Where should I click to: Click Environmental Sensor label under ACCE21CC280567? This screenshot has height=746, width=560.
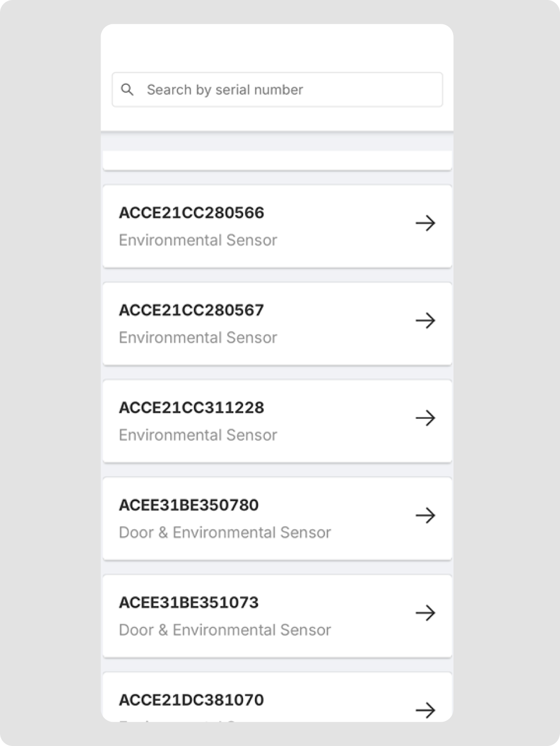[x=198, y=338]
